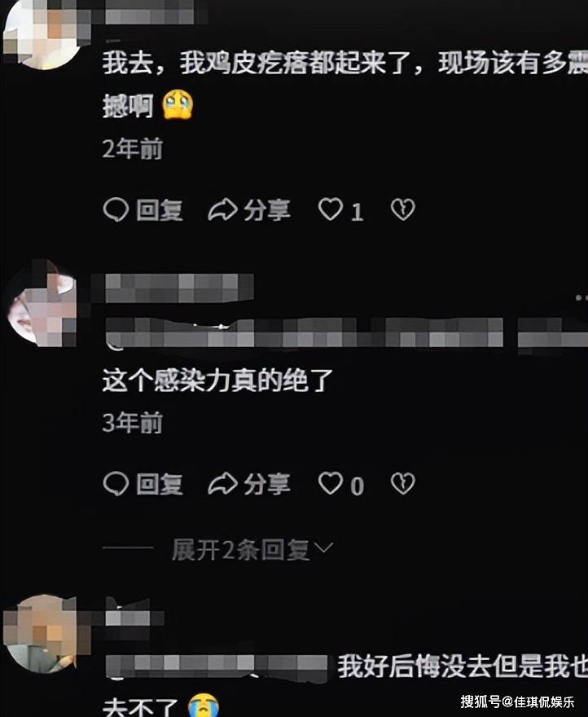Click the share arrow icon on the 2年前 comment
The image size is (588, 717).
pyautogui.click(x=222, y=210)
